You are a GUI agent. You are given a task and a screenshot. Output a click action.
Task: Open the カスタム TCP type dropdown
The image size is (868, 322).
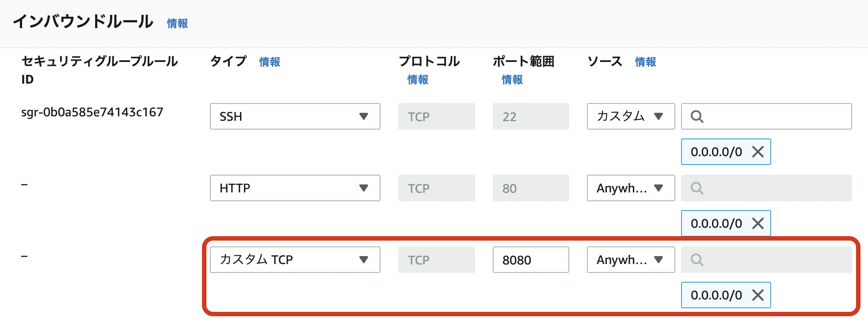pyautogui.click(x=295, y=260)
